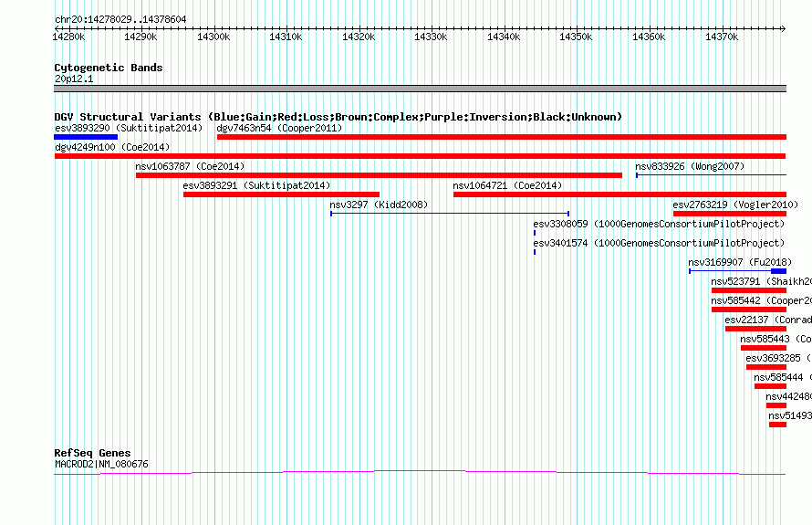Click the nsv1063787 red bar
This screenshot has width=812, height=525.
click(379, 175)
